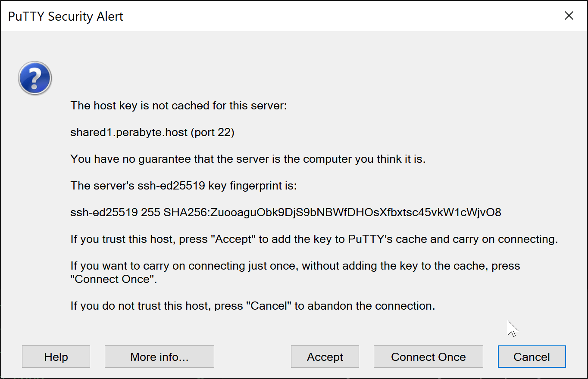Screen dimensions: 588x379
Task: Click the quoted "Connect Once" text in the message
Action: coord(113,279)
